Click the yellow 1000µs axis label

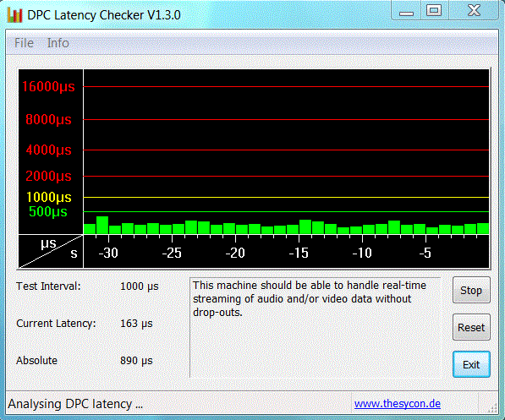click(x=48, y=197)
